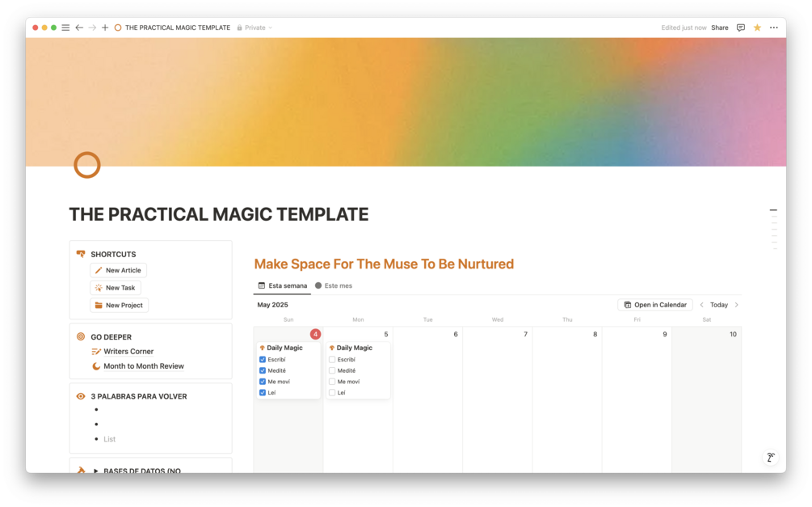Screen dimensions: 812x507
Task: Go back with the left arrow
Action: (x=79, y=27)
